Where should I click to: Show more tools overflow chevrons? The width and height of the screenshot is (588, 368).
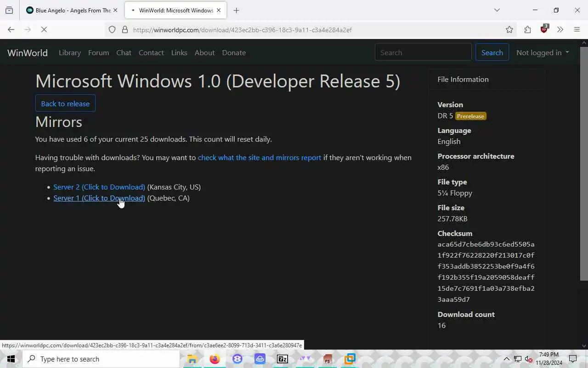(560, 29)
